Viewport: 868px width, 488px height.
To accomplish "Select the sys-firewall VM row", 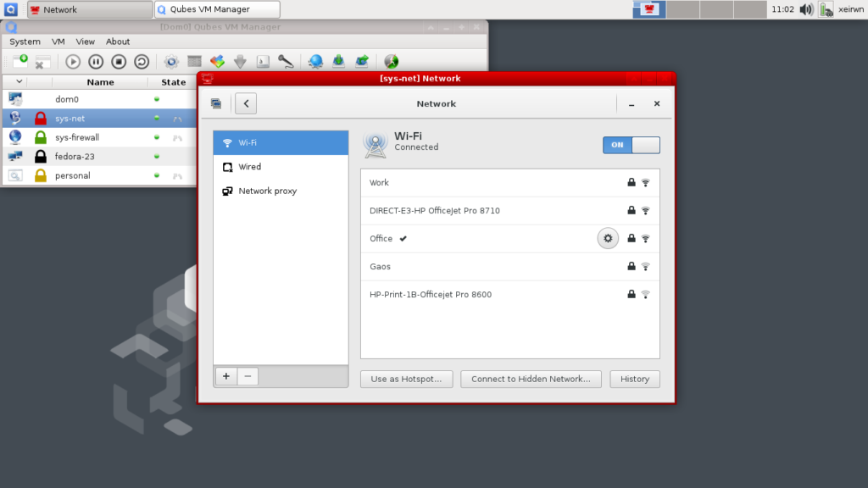I will point(100,137).
